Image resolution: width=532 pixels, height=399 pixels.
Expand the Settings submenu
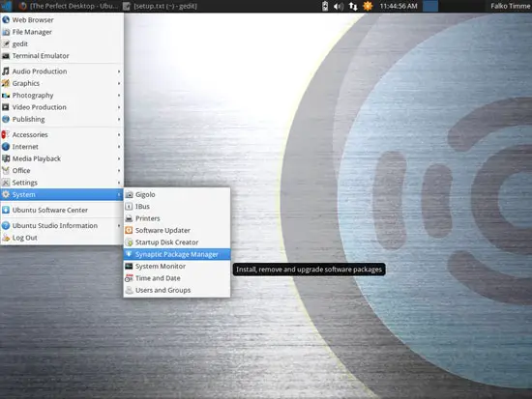pos(62,183)
